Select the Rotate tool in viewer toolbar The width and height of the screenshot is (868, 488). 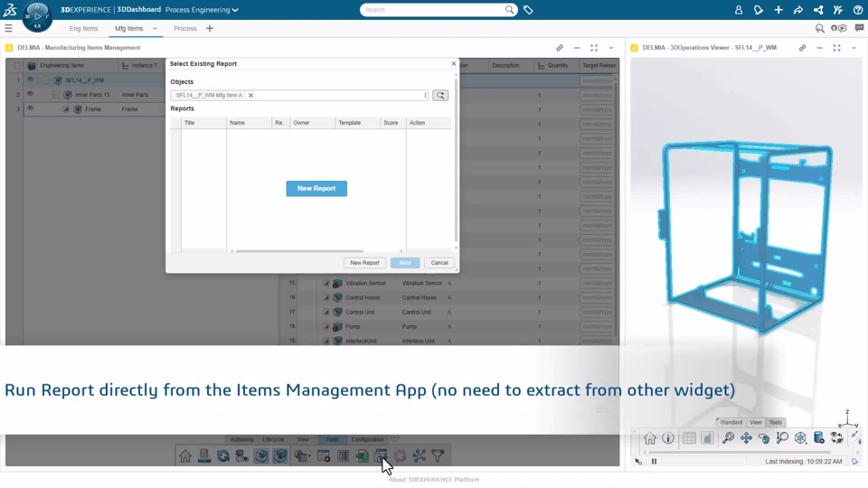(764, 438)
